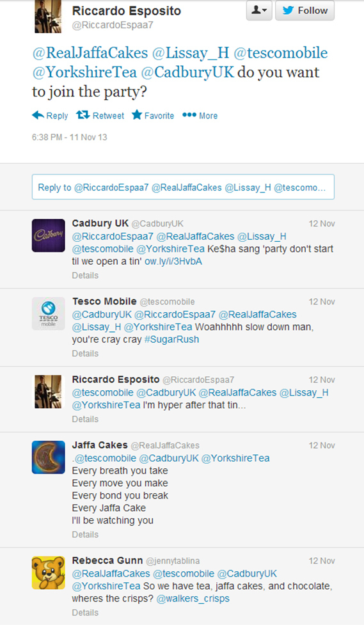Open @YorkshireTea mention in main tweet

point(84,72)
